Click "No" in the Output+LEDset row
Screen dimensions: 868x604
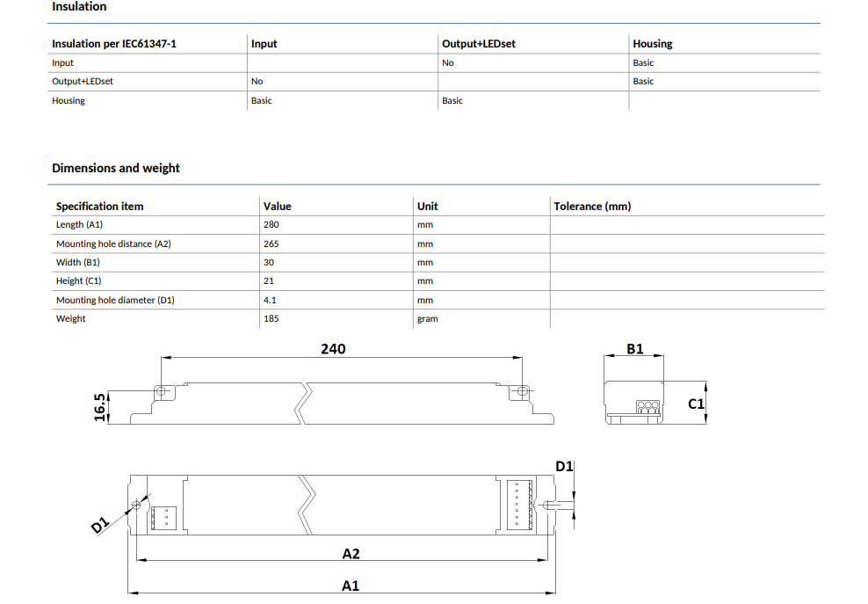pos(257,82)
